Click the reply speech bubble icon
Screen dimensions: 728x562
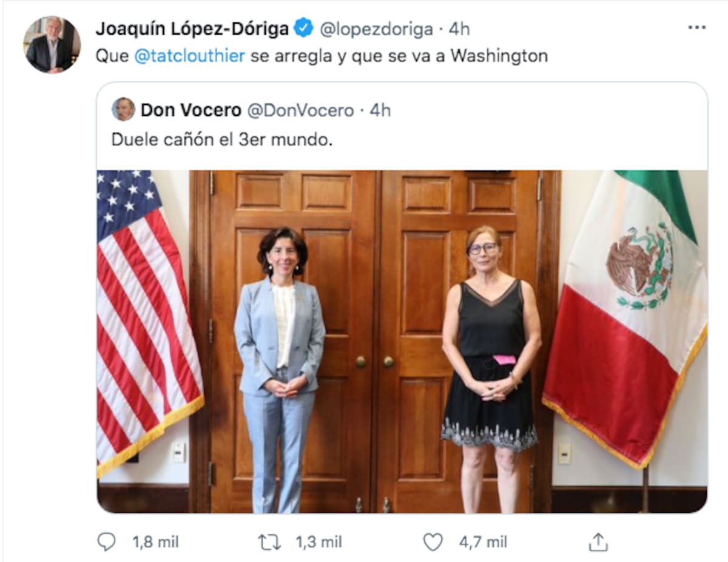[106, 542]
